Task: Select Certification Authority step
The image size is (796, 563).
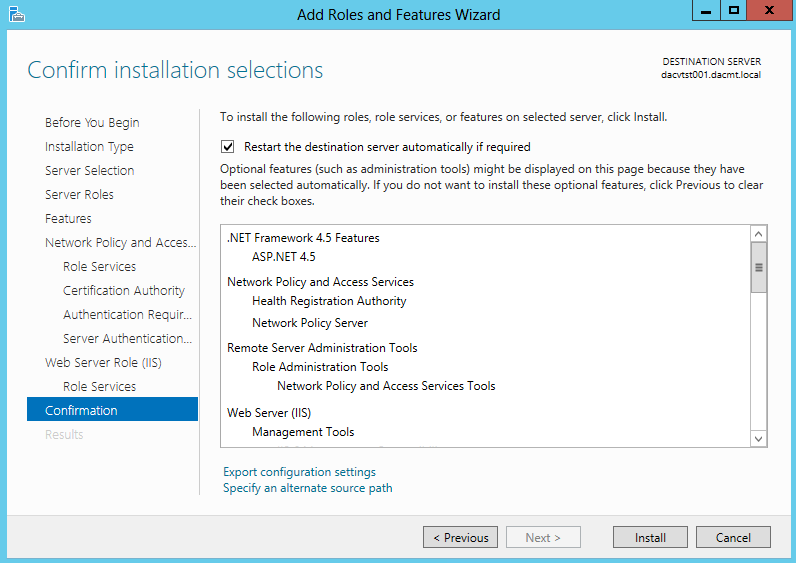Action: coord(124,290)
